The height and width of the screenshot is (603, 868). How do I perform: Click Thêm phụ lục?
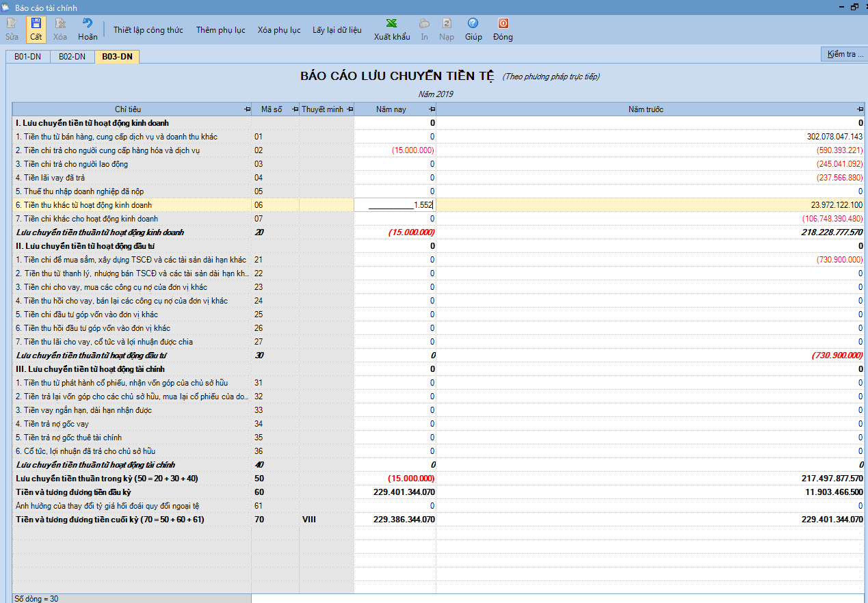220,30
